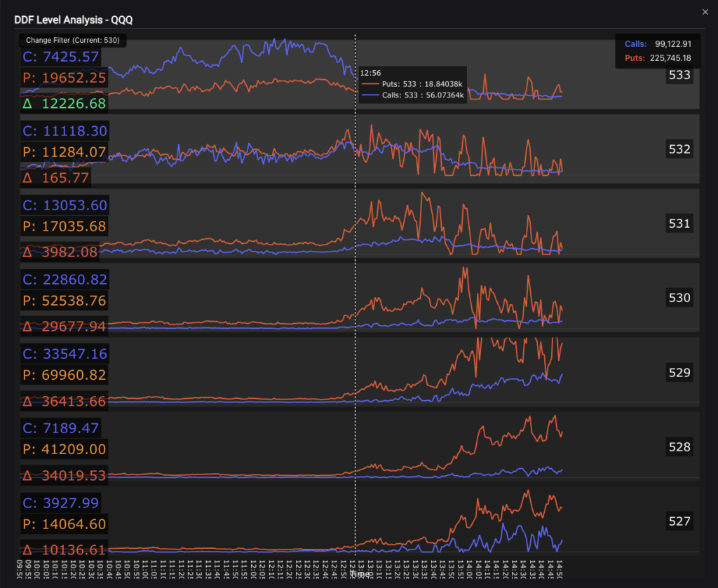Click the total Calls 99,122.91 legend entry
Viewport: 718px width, 588px height.
pos(658,44)
